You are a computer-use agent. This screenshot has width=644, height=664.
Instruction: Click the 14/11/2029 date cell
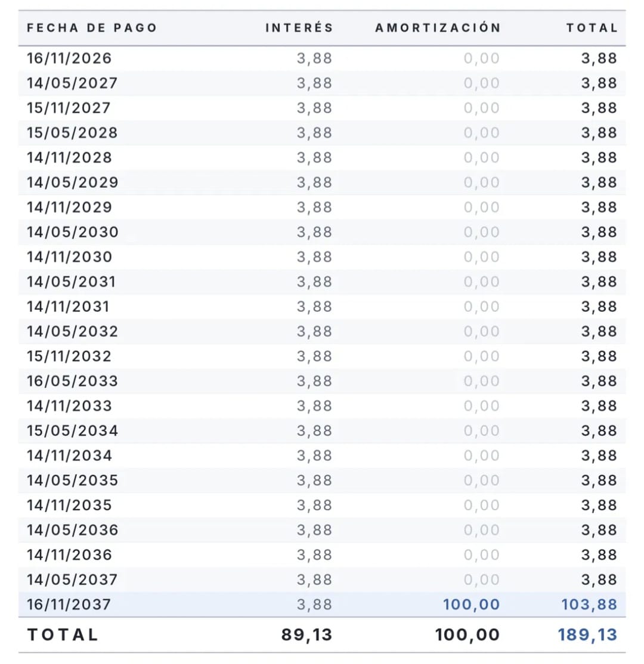click(69, 207)
